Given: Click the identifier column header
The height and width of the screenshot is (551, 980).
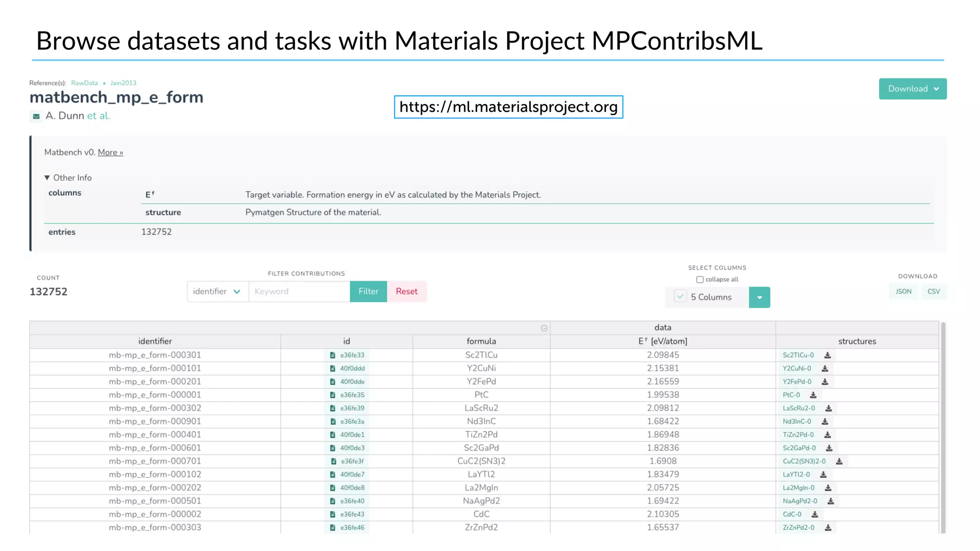Looking at the screenshot, I should point(155,342).
